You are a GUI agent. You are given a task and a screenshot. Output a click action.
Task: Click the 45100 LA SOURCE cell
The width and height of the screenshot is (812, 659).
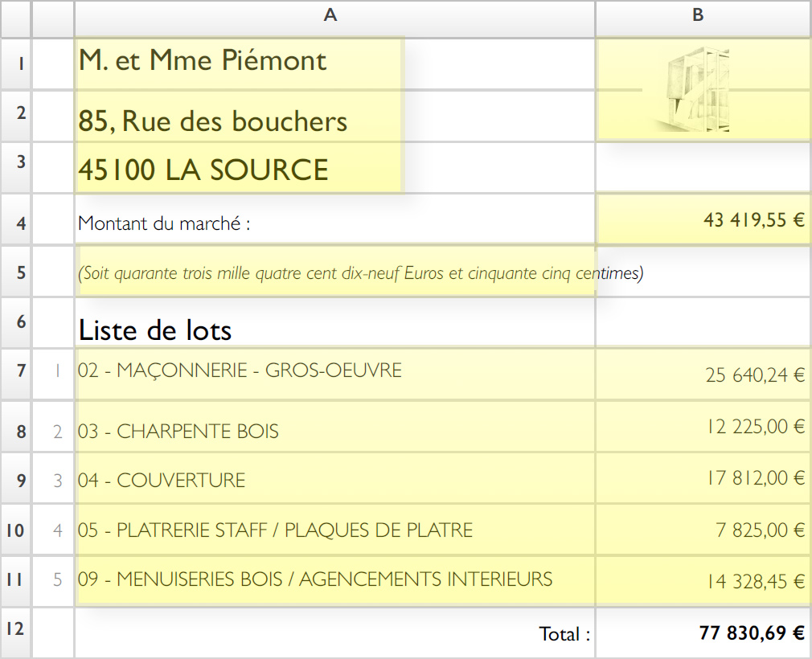point(203,170)
